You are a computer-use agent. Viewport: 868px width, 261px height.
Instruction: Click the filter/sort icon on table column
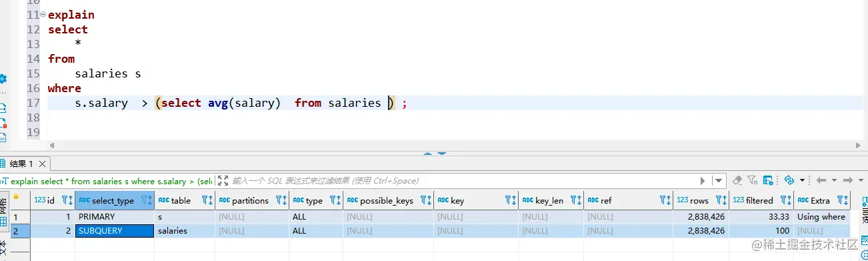tap(207, 200)
